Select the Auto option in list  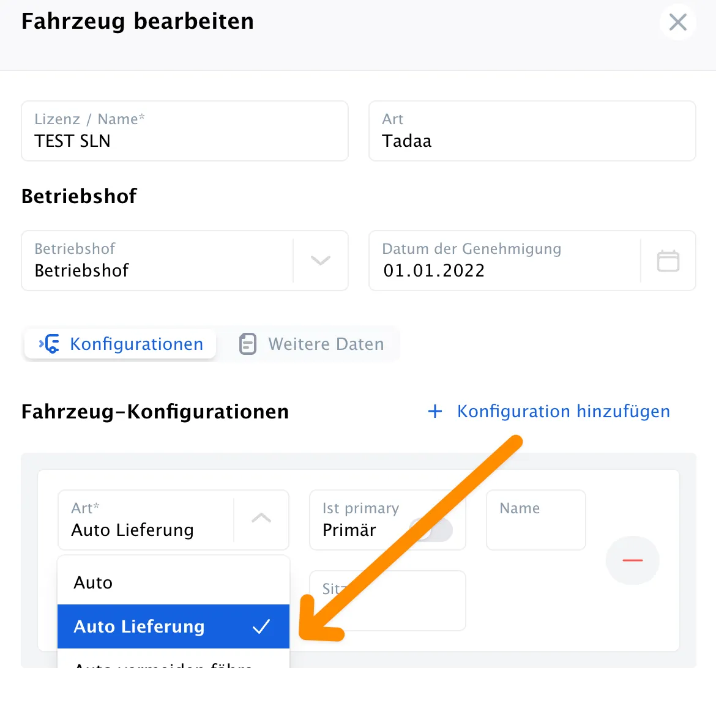pos(173,582)
